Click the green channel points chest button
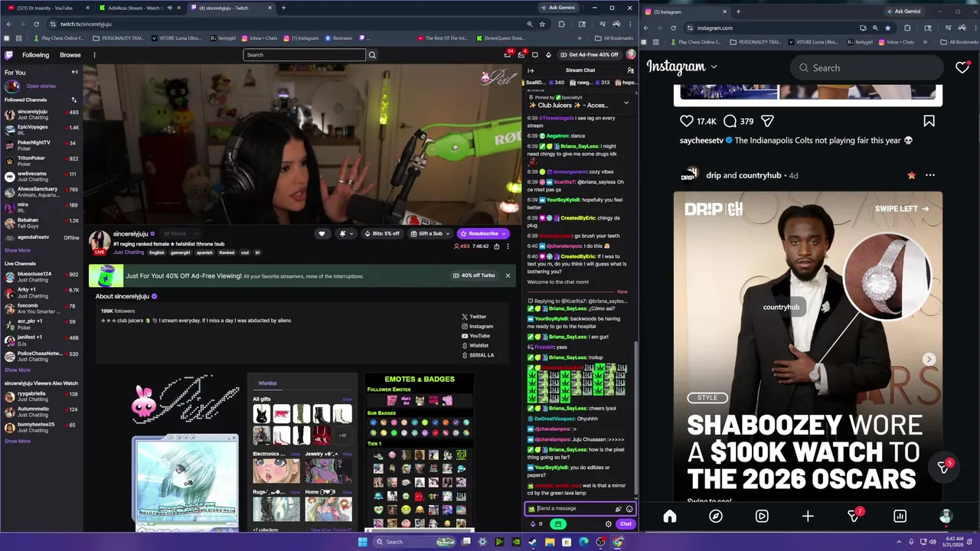The height and width of the screenshot is (551, 980). 558,524
